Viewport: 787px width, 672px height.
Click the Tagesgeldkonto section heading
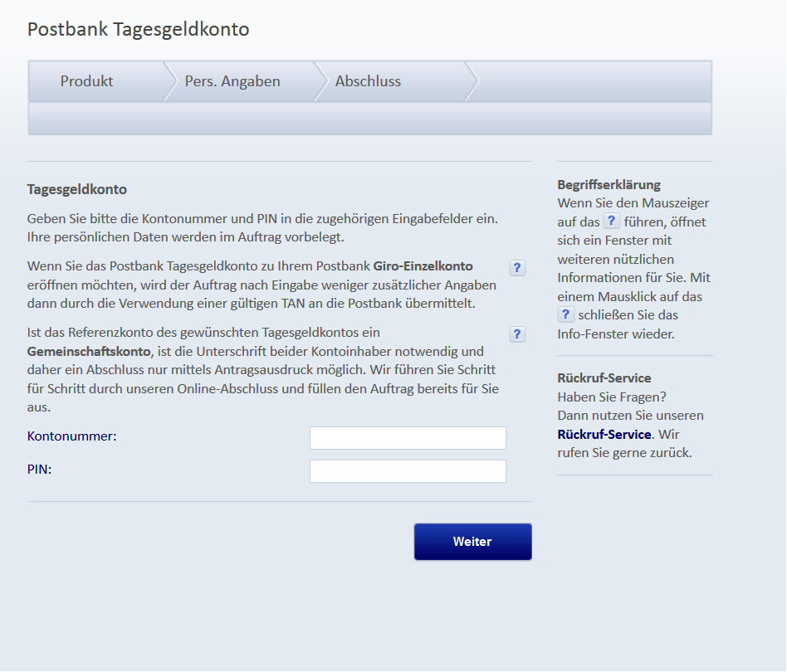click(77, 189)
